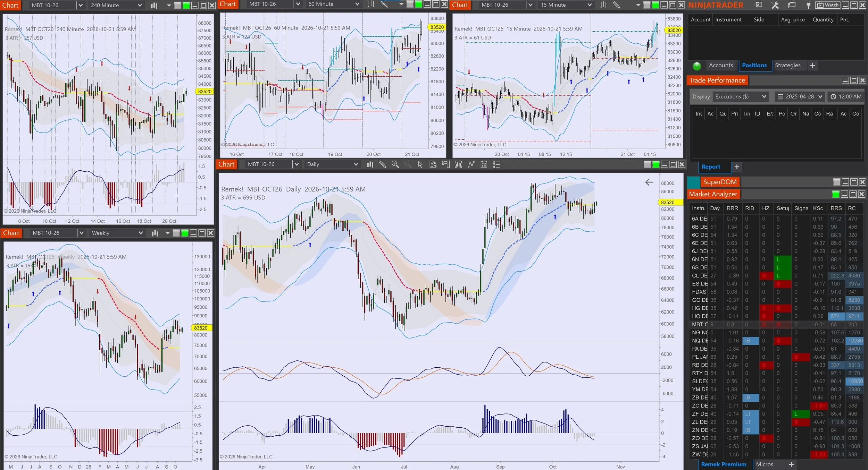This screenshot has width=868, height=470.
Task: Click NinjaTrader Tools wrench icon
Action: (775, 5)
